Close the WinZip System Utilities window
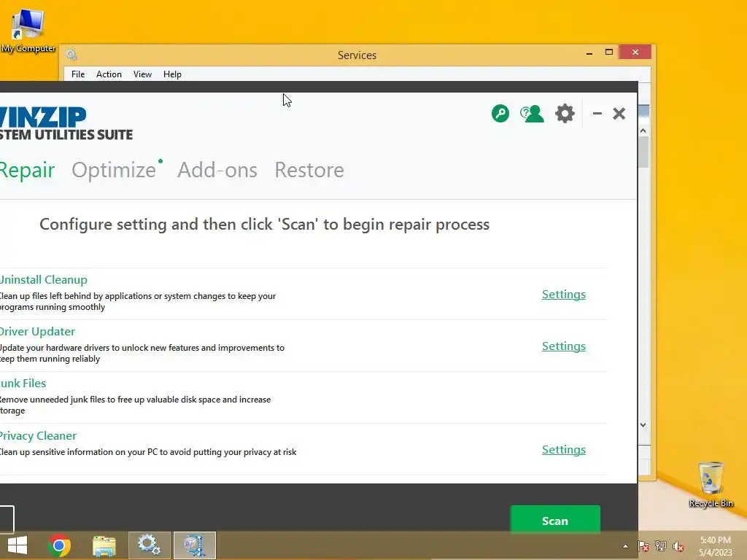The image size is (747, 560). (619, 113)
